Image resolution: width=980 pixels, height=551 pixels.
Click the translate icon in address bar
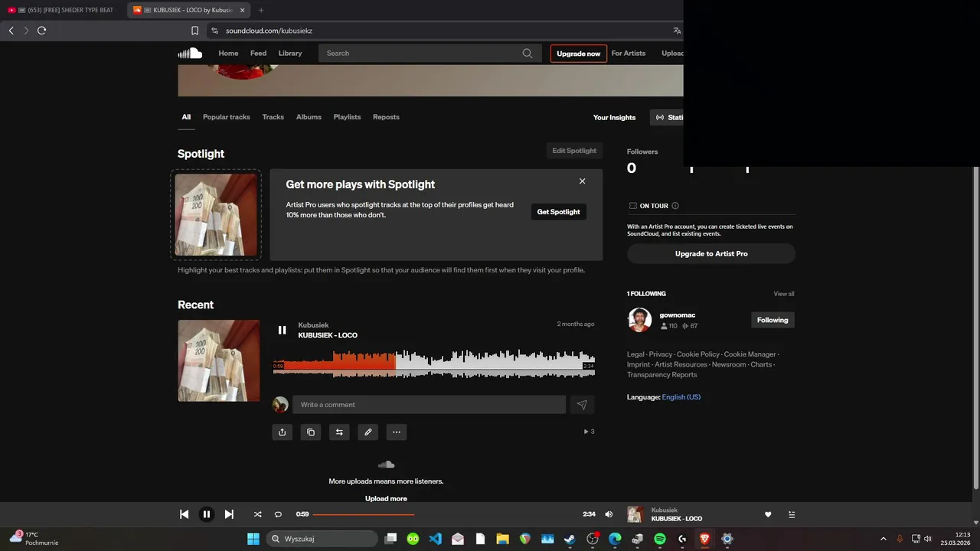coord(677,31)
